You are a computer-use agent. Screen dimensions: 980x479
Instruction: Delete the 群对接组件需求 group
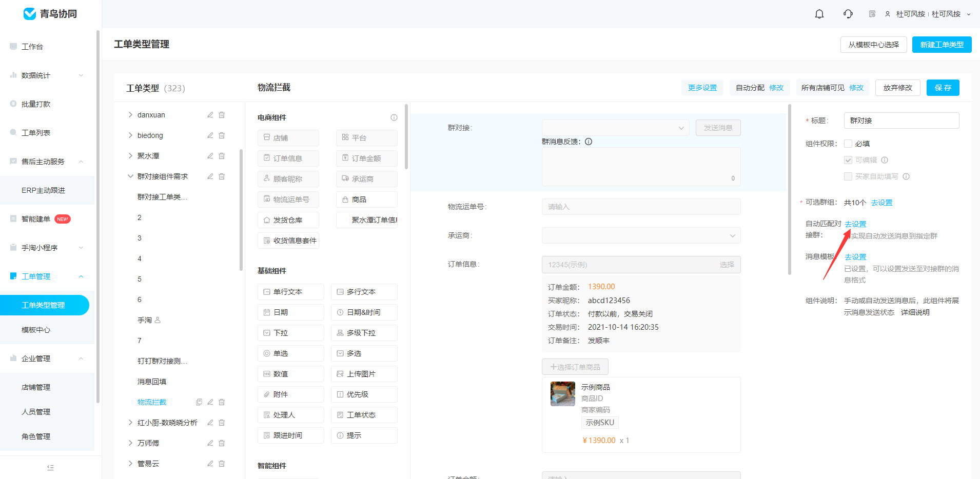click(222, 176)
